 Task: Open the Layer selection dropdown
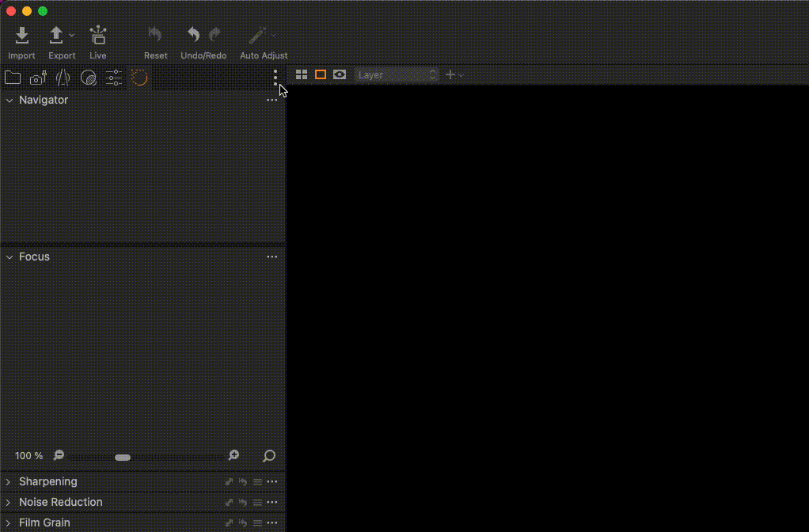[397, 74]
